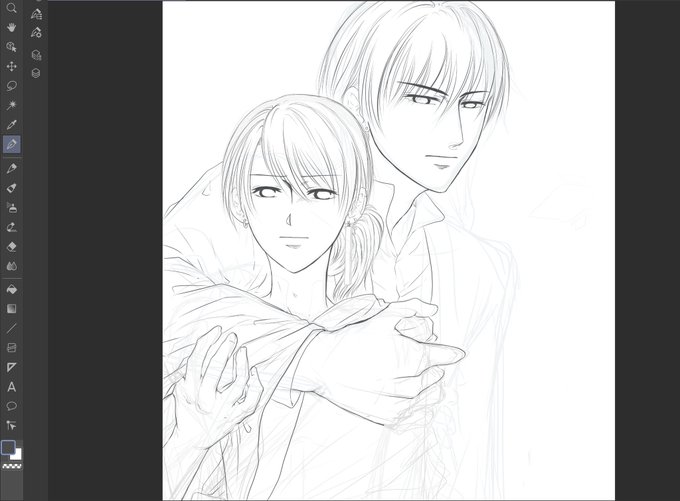Viewport: 680px width, 501px height.
Task: Select the Fill bucket tool
Action: tap(11, 289)
